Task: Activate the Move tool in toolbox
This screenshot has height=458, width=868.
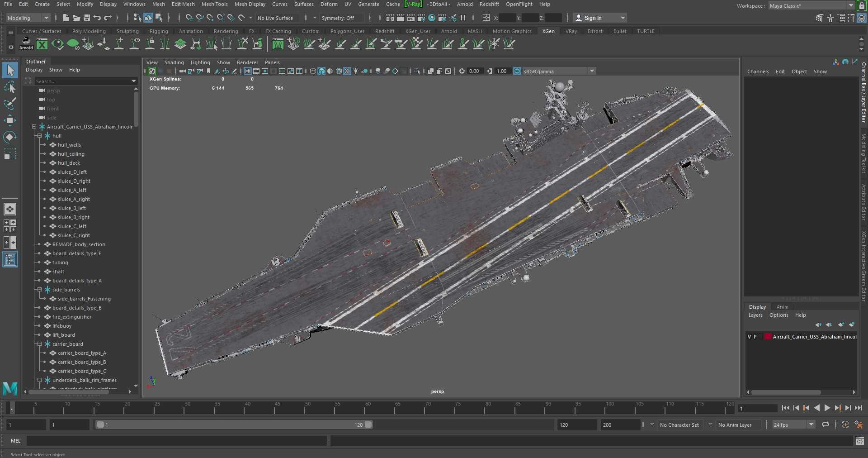Action: click(x=10, y=120)
